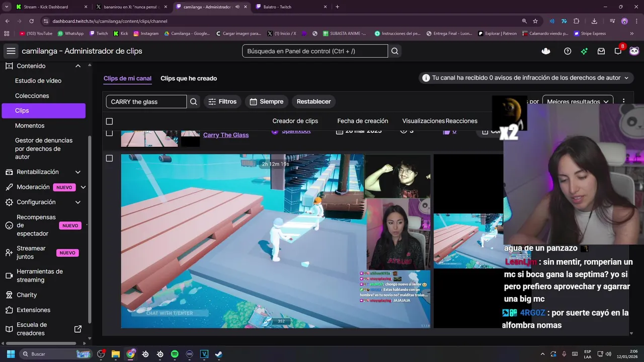This screenshot has height=362, width=644.
Task: Open more options three-dot menu near sort
Action: pos(623,102)
